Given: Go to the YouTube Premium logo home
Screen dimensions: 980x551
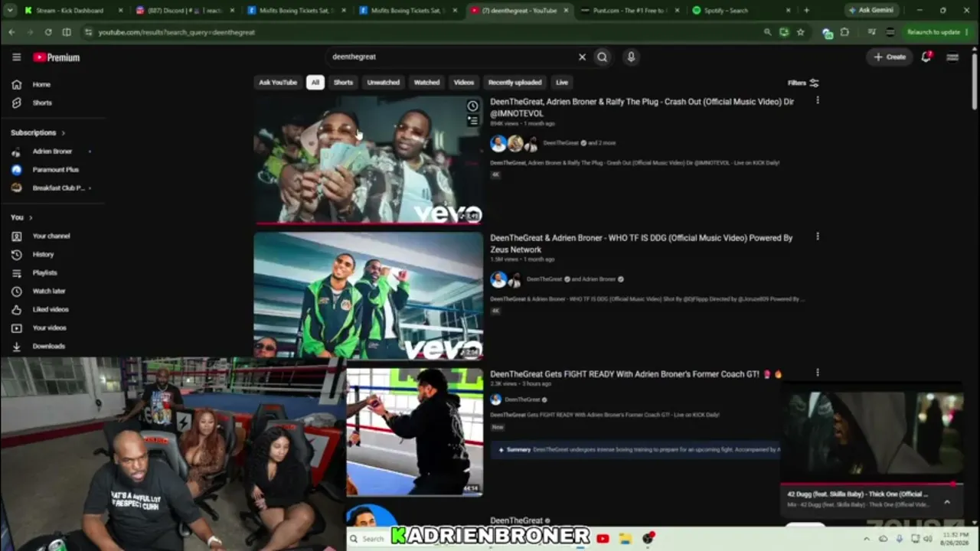Looking at the screenshot, I should 57,57.
